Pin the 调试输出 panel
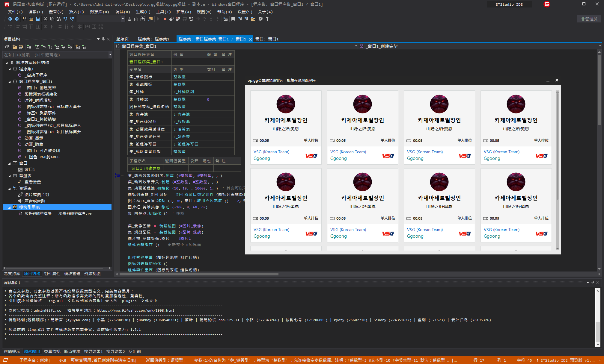This screenshot has width=604, height=364. click(593, 282)
